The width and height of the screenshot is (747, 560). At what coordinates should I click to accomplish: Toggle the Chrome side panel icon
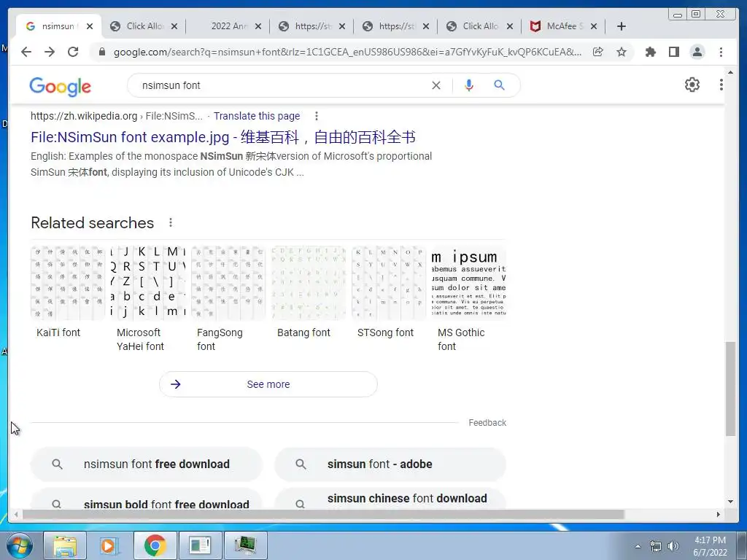pyautogui.click(x=673, y=52)
